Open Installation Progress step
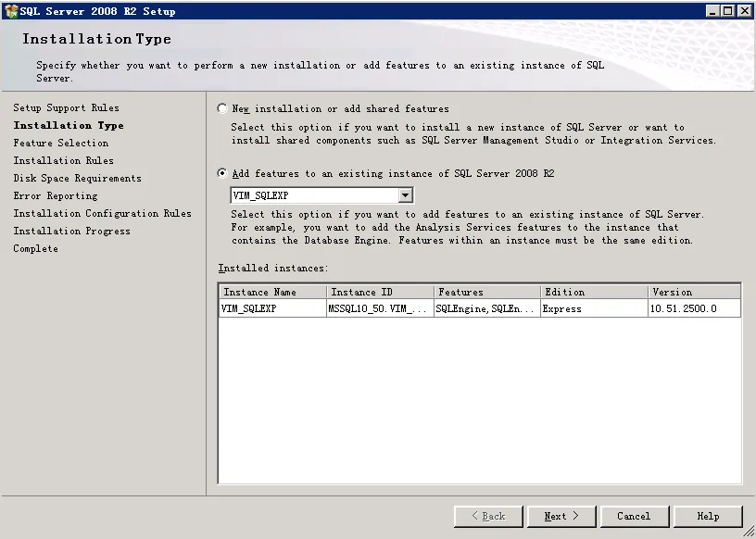 click(x=71, y=231)
